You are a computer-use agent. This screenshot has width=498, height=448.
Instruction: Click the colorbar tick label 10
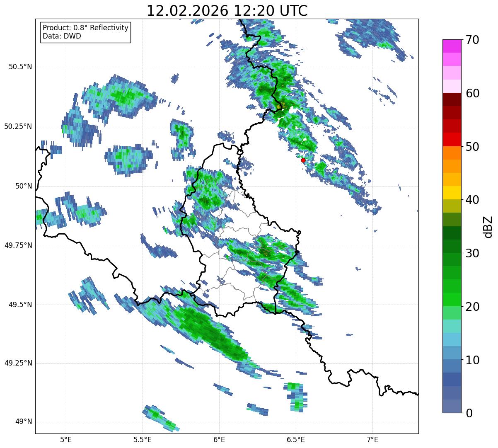coord(472,360)
